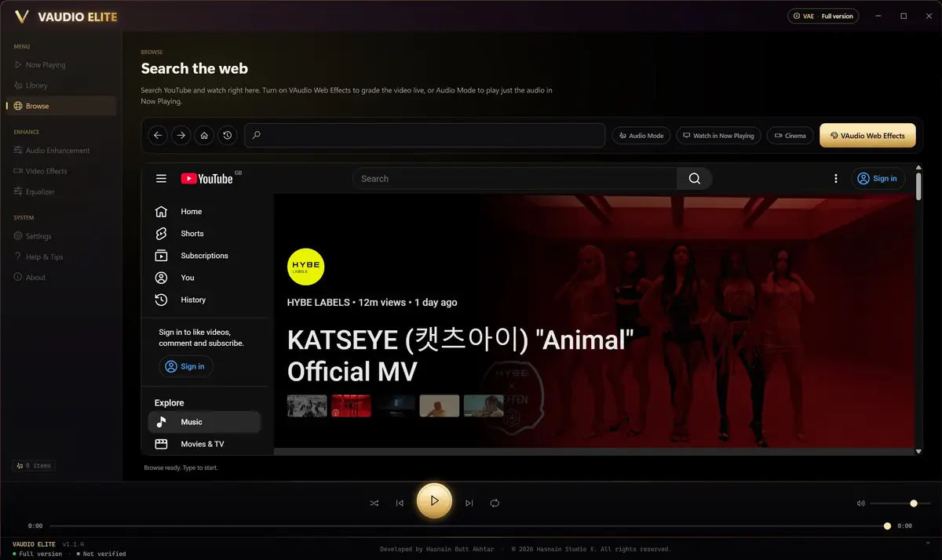Skip to next track

[469, 503]
